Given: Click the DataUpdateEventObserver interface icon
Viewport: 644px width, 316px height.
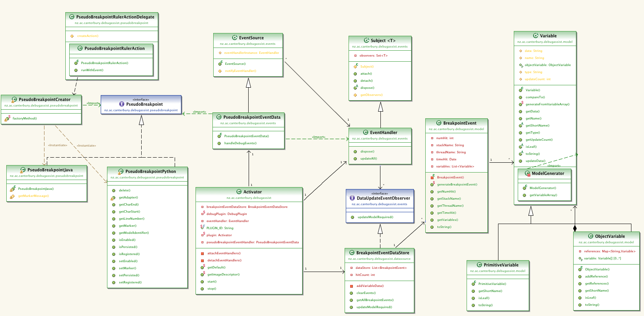Looking at the screenshot, I should click(x=352, y=198).
